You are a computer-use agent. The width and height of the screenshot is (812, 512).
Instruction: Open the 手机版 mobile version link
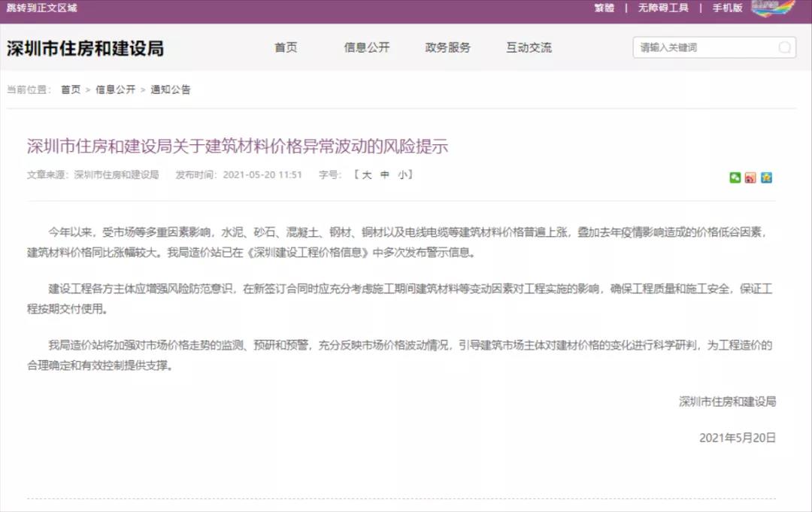(727, 8)
